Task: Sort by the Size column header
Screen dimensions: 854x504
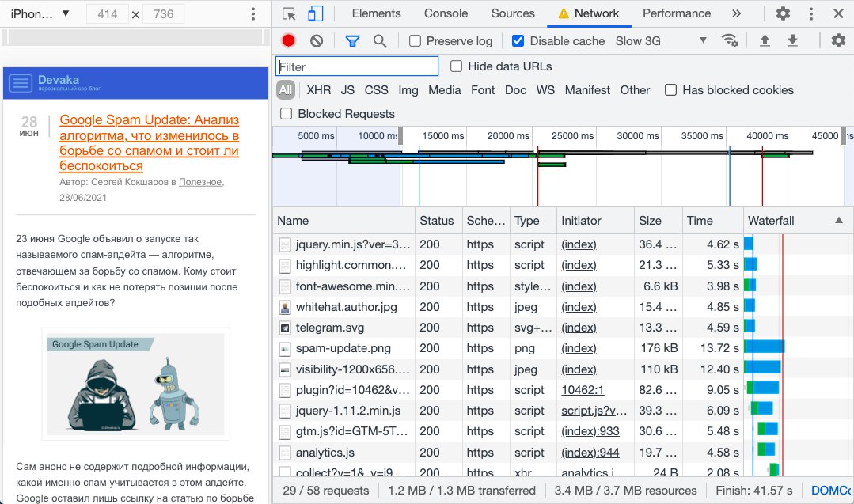Action: coord(658,221)
